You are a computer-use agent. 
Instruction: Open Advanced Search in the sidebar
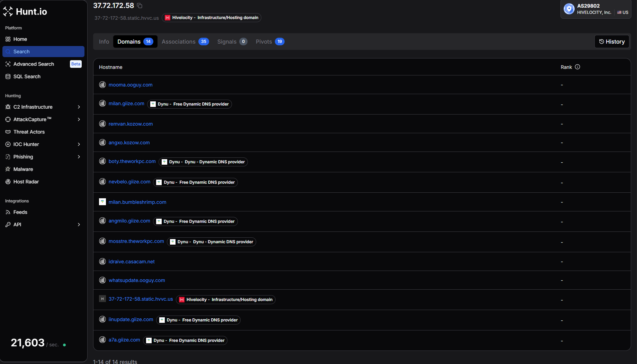point(34,64)
